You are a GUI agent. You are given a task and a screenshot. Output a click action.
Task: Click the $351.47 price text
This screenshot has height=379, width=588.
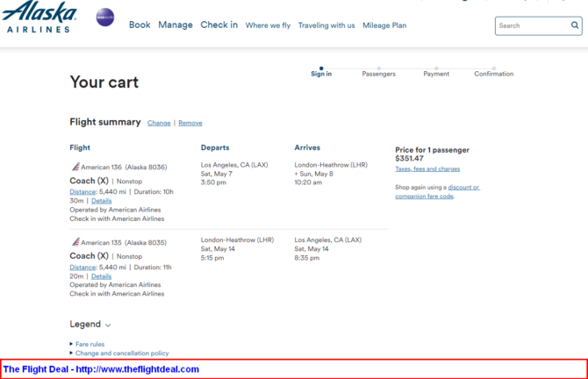click(409, 159)
